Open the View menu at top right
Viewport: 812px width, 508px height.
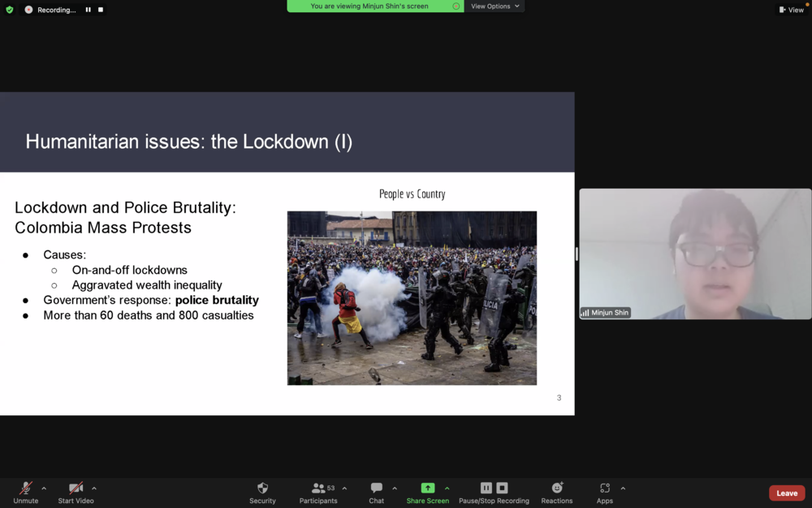point(791,9)
